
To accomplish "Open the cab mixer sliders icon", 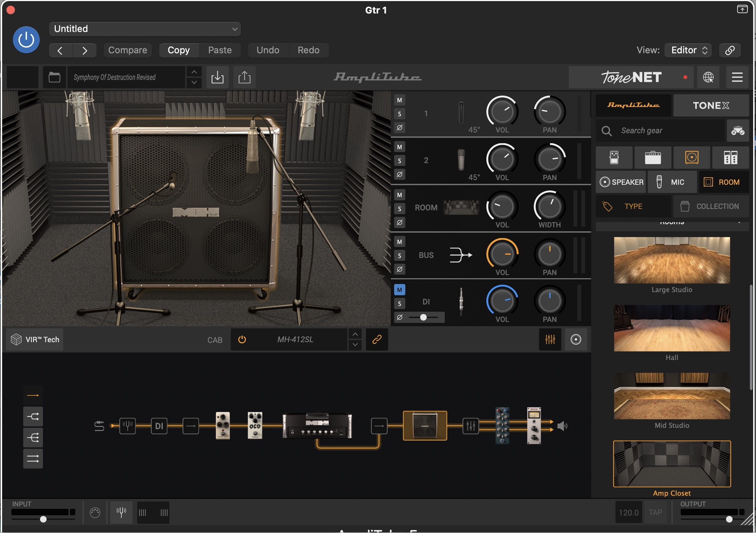I will (x=550, y=339).
